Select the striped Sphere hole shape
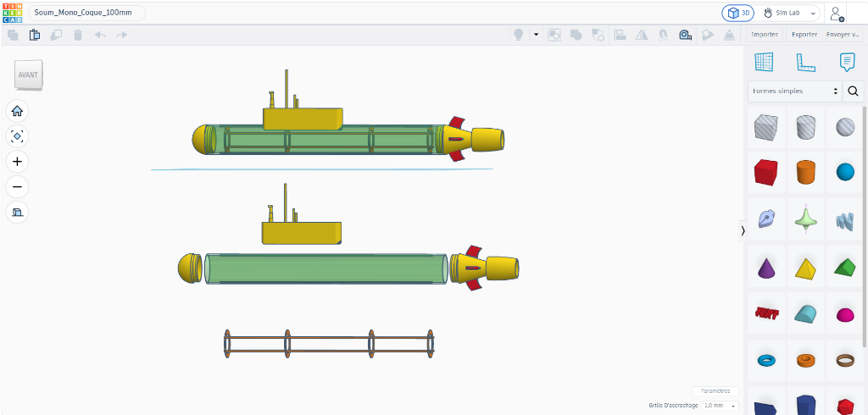 point(845,127)
